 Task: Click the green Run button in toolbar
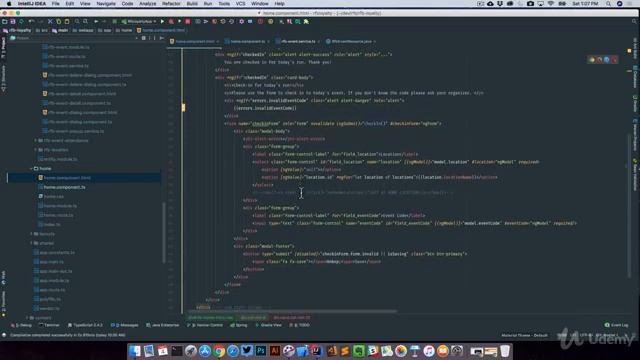click(162, 21)
